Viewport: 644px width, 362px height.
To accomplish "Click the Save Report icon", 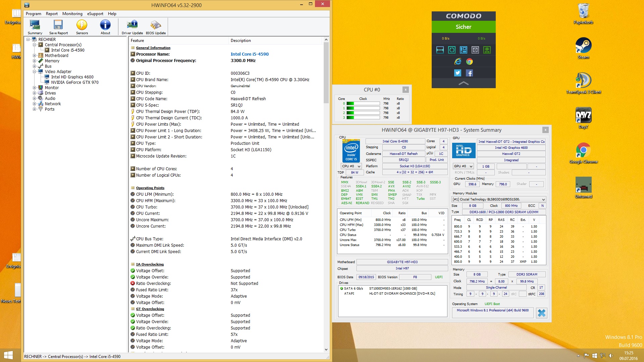I will click(58, 27).
